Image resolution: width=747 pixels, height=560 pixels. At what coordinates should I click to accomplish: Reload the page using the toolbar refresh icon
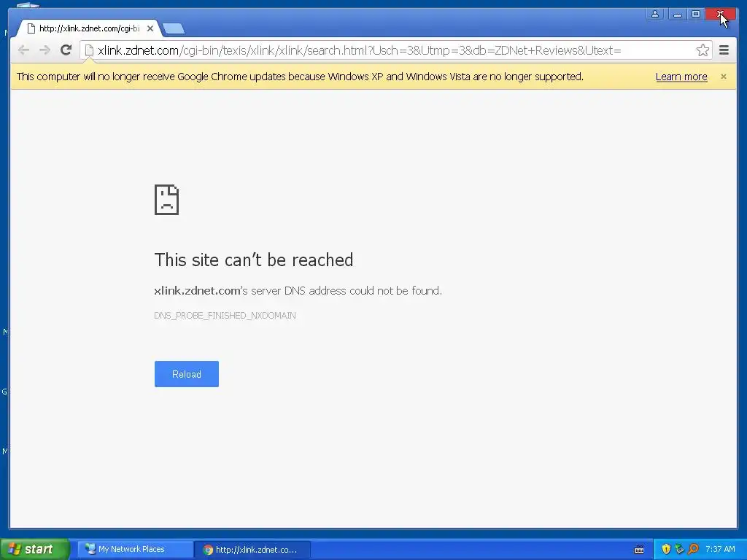(x=66, y=50)
